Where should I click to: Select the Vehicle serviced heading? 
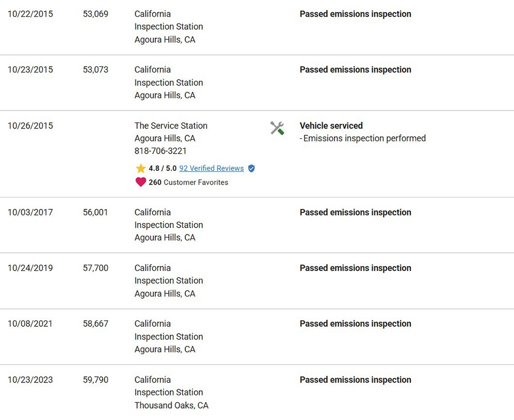pos(331,125)
